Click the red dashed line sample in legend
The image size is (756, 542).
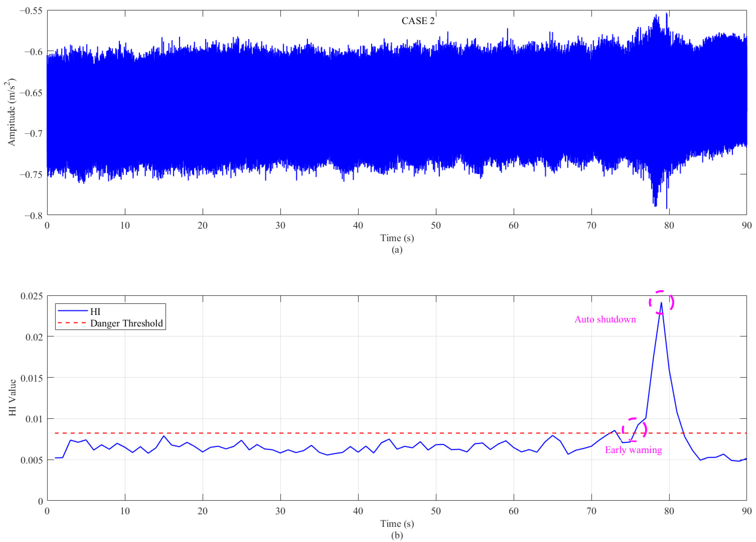click(73, 323)
